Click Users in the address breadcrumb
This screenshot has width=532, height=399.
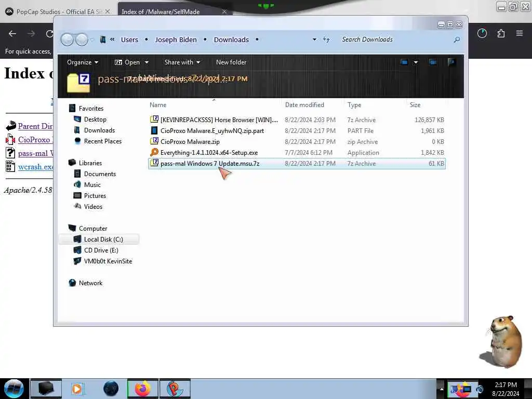coord(129,39)
